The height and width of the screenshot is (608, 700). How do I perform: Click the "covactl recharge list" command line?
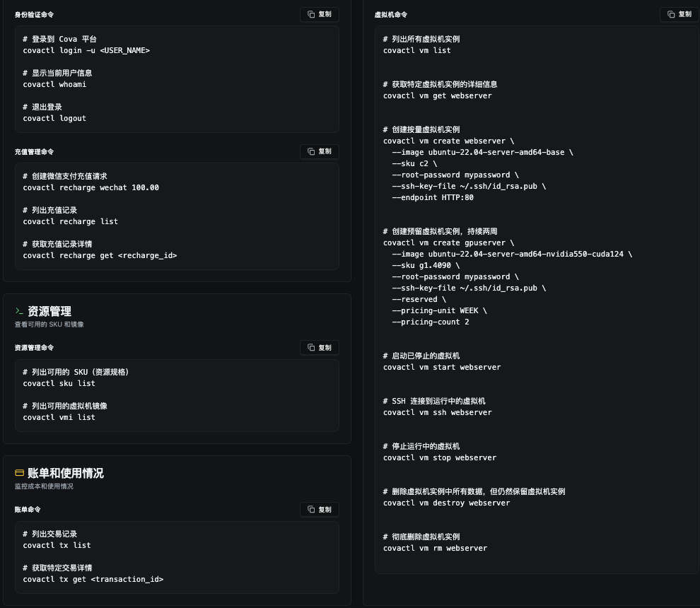pos(70,221)
